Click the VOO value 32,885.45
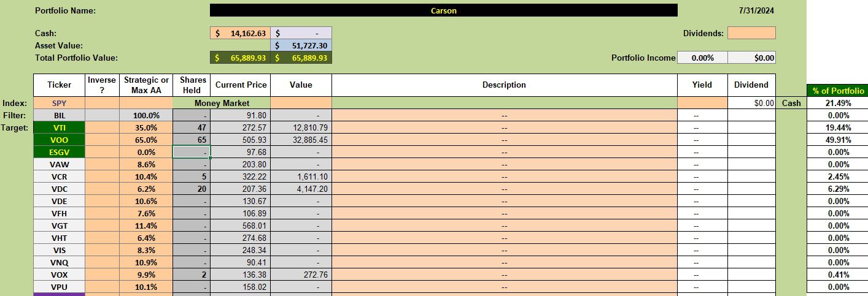The image size is (868, 296). (x=301, y=140)
